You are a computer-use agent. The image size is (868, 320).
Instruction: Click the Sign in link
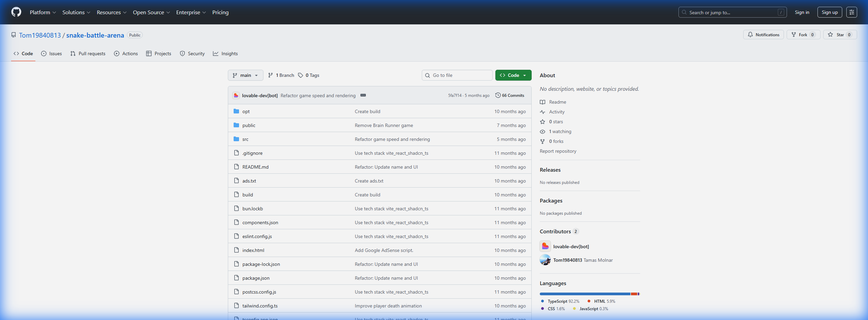tap(802, 12)
